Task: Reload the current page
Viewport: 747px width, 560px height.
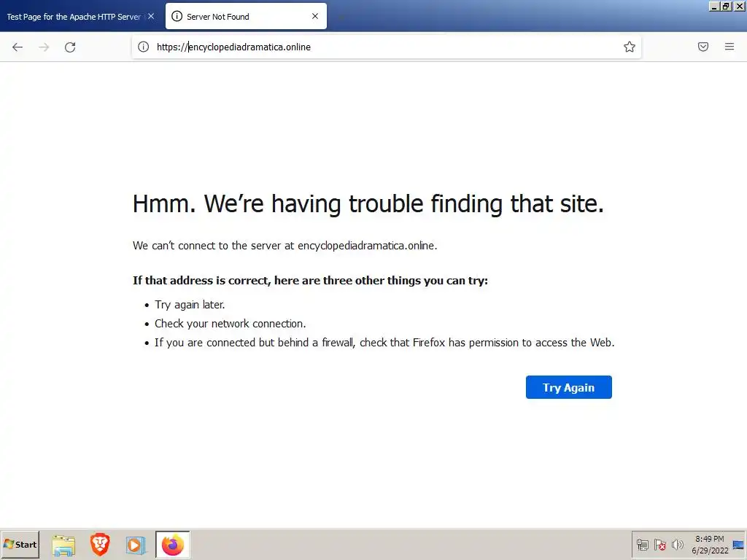Action: click(x=70, y=47)
